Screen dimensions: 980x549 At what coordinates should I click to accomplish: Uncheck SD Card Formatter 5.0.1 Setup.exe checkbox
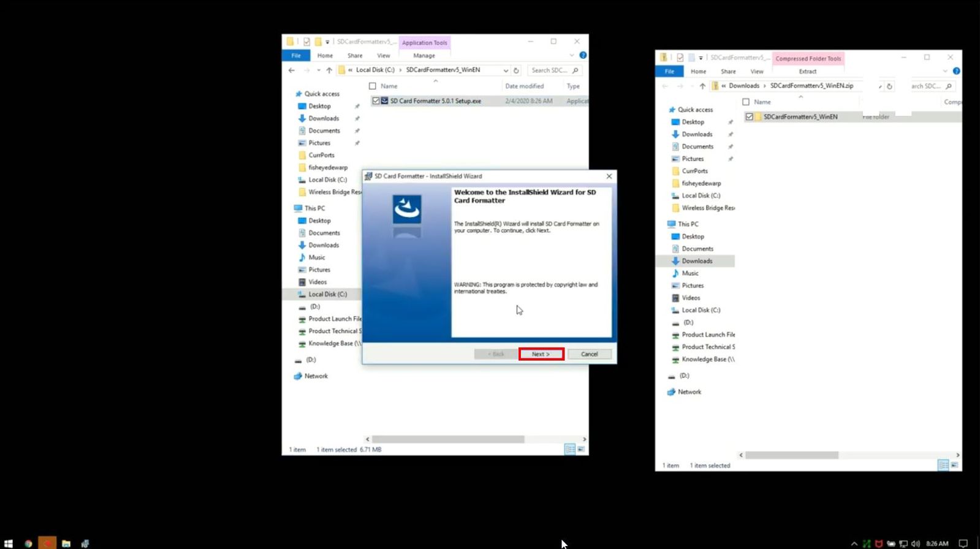click(376, 101)
